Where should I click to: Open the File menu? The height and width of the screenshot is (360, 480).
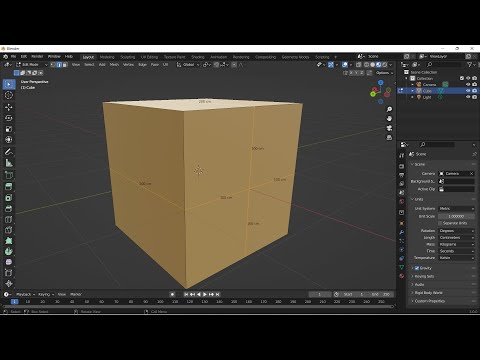13,57
